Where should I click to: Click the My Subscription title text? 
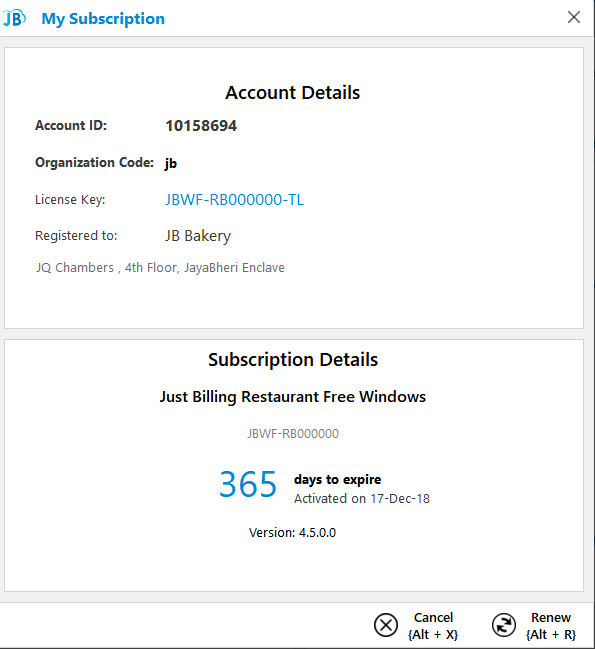tap(103, 19)
